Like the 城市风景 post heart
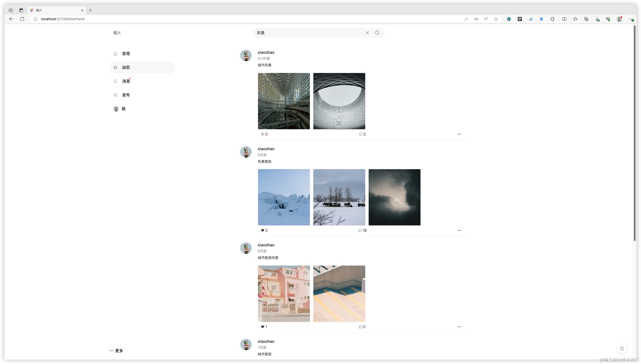This screenshot has width=641, height=364. (262, 134)
